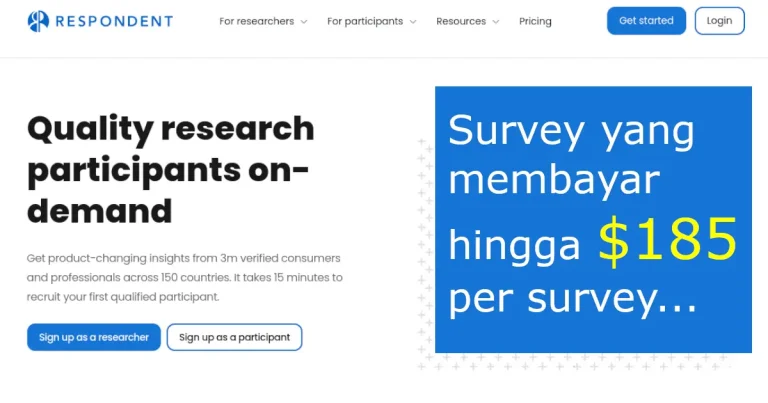This screenshot has height=403, width=768.
Task: Click the Login button
Action: [x=719, y=21]
